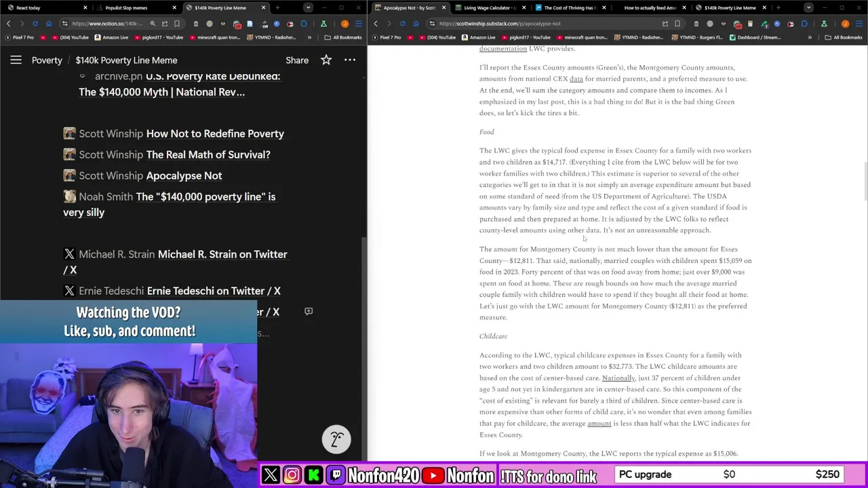This screenshot has width=868, height=488.
Task: Open a new tab in the right browser
Action: pyautogui.click(x=778, y=7)
